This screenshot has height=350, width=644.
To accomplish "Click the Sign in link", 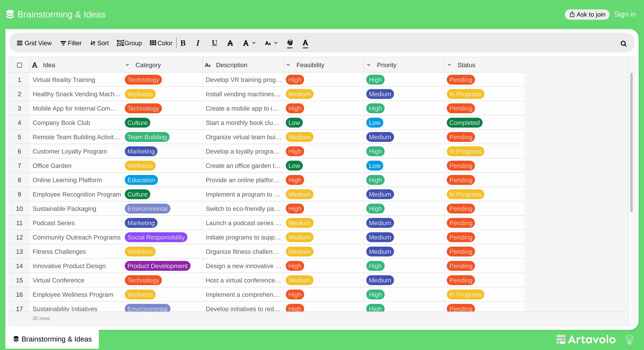I will tap(625, 14).
